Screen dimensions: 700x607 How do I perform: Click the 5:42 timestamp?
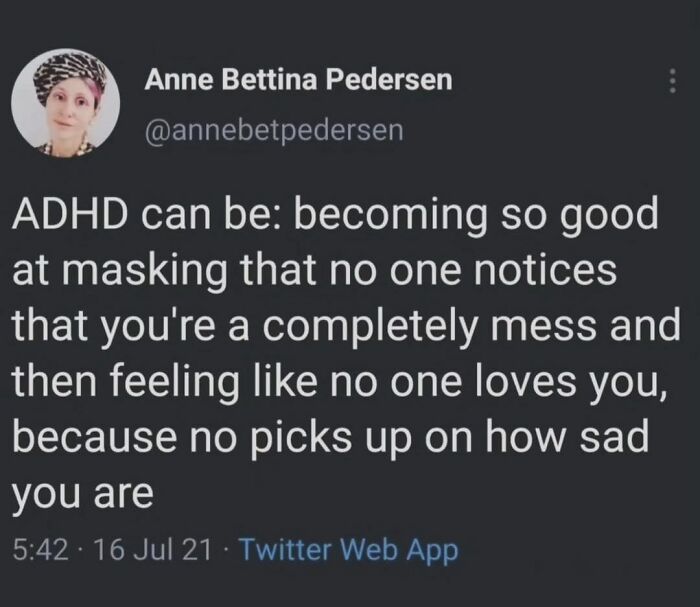[41, 549]
